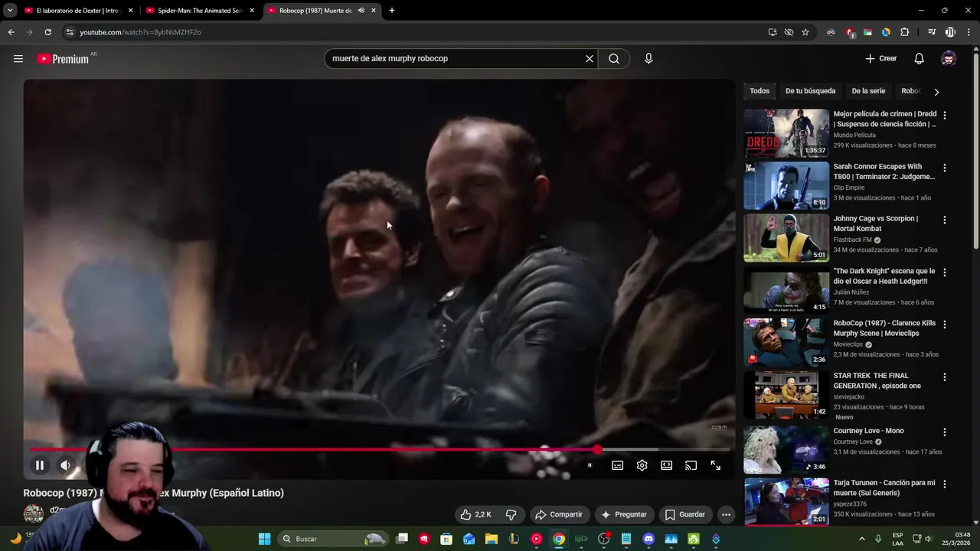Toggle video autoplay switch
Image resolution: width=980 pixels, height=551 pixels.
[x=589, y=465]
